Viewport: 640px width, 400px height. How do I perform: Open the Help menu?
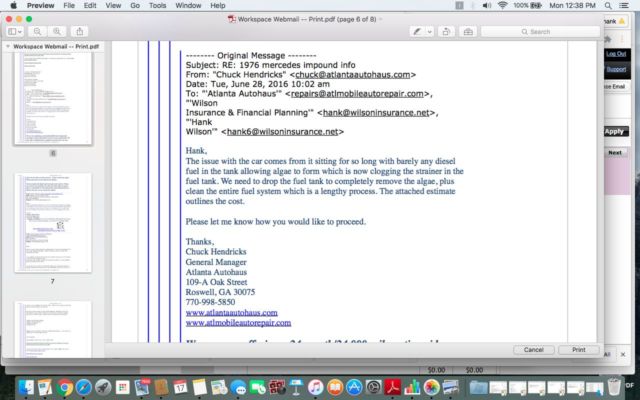click(x=218, y=5)
